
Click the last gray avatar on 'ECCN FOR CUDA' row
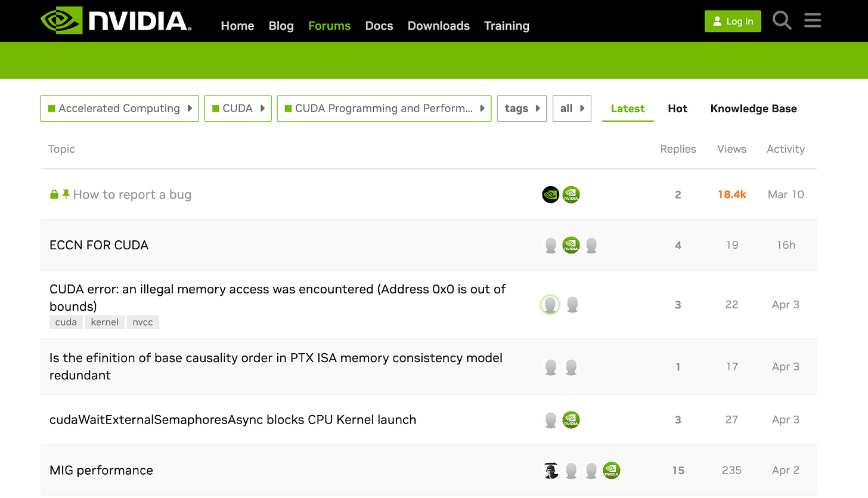coord(591,245)
